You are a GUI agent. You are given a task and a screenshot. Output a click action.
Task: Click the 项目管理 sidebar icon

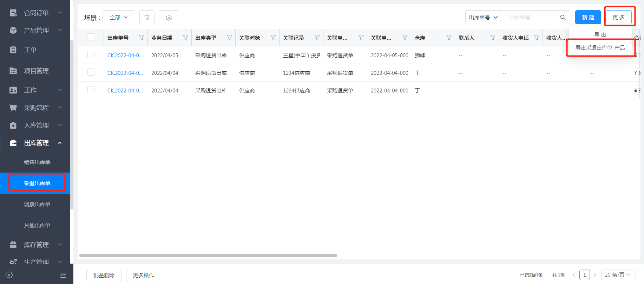pos(13,71)
